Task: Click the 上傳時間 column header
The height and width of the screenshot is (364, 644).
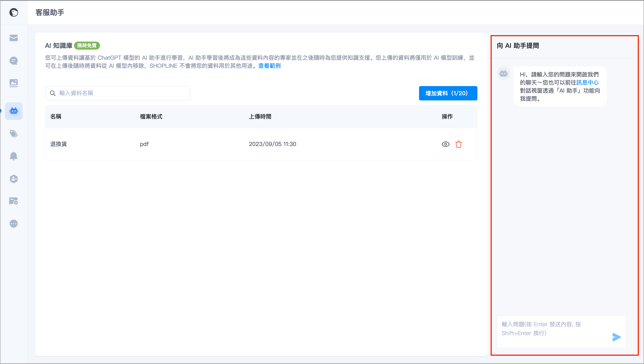Action: 260,116
